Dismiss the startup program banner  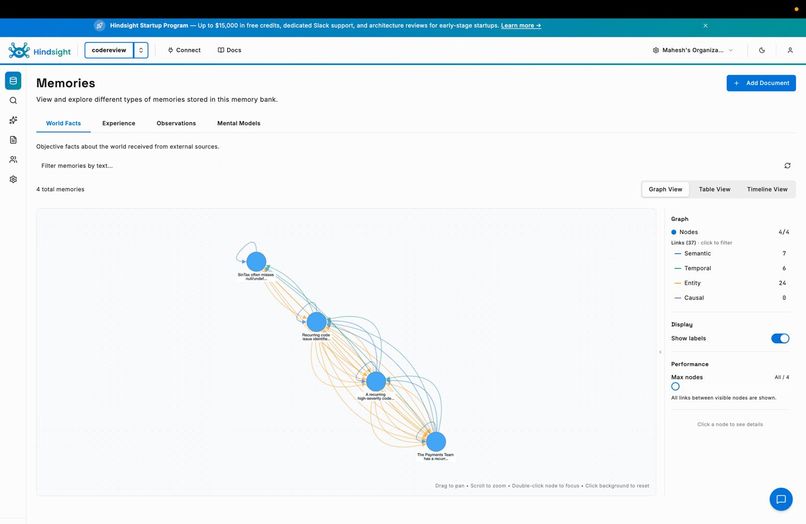click(x=705, y=25)
